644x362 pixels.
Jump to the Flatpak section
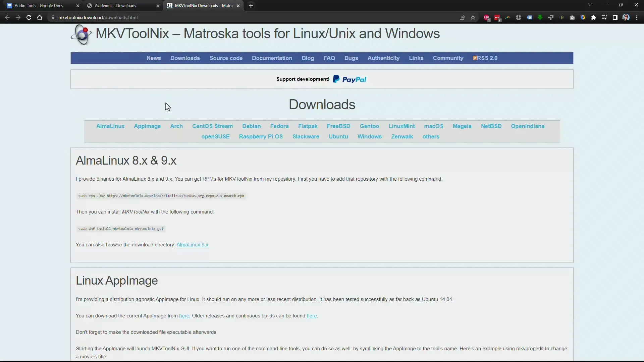308,126
